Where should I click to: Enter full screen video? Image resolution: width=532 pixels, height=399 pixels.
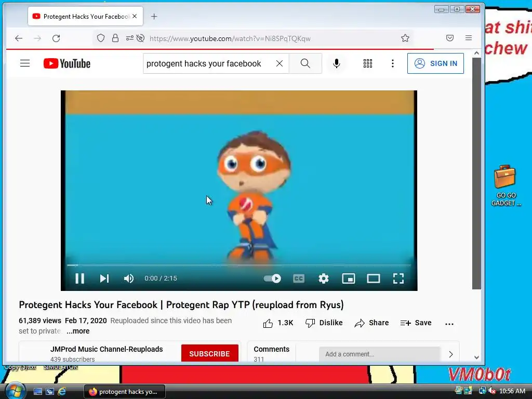(x=398, y=278)
